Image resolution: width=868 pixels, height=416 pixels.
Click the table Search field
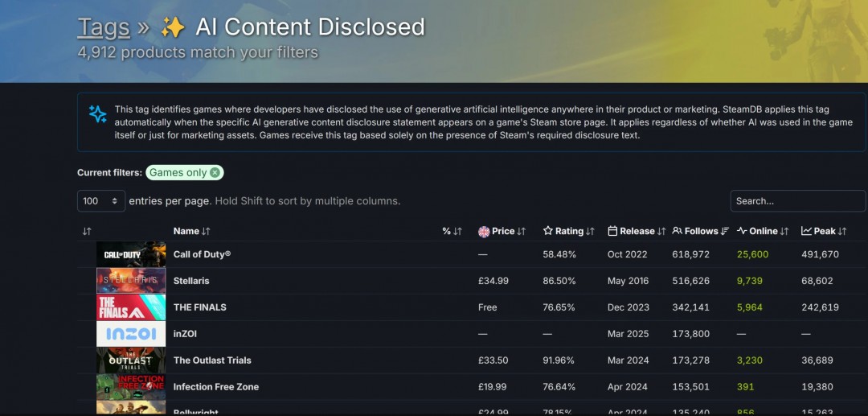(797, 200)
